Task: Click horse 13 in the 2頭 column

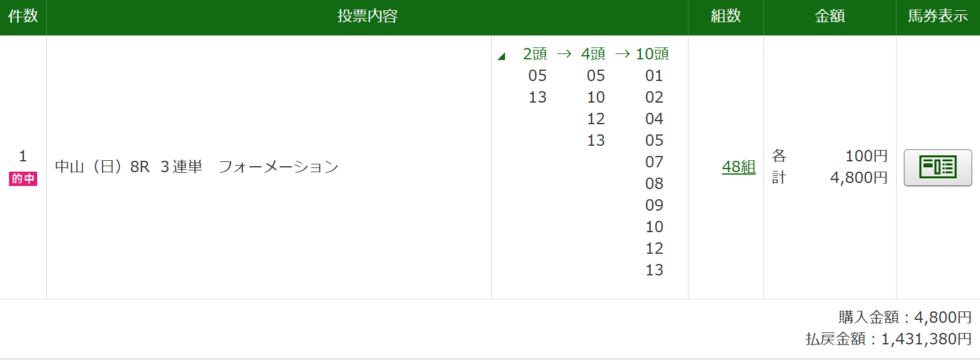Action: coord(537,97)
